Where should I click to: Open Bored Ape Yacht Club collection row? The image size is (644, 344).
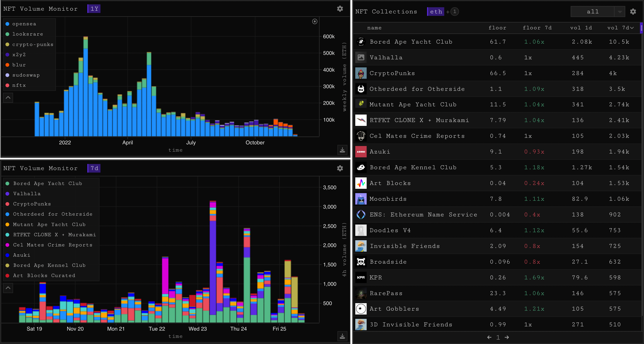tap(411, 42)
